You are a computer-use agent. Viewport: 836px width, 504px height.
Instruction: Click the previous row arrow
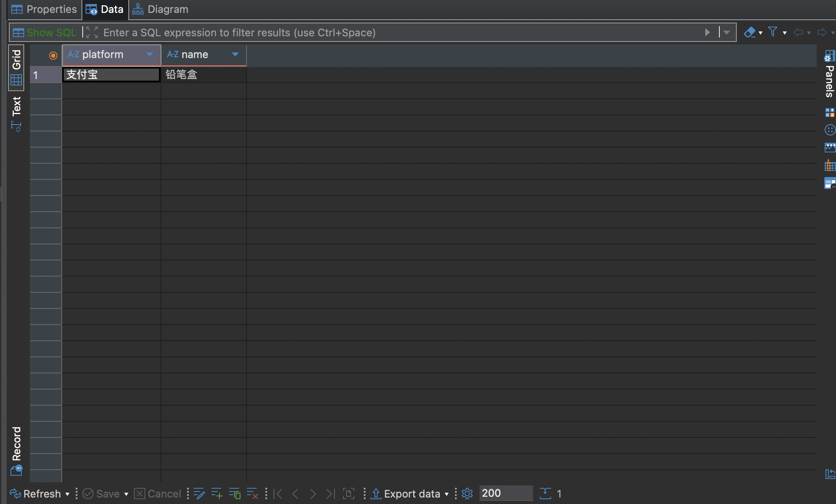(295, 494)
